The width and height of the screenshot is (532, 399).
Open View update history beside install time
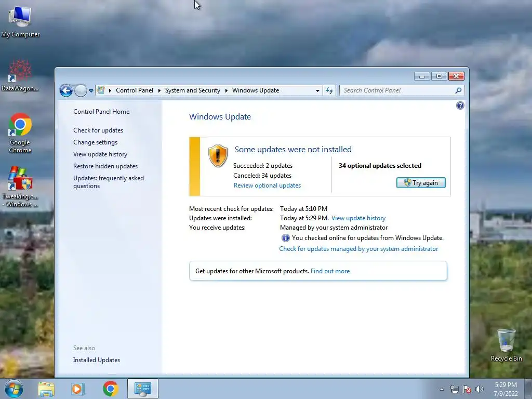pos(358,218)
